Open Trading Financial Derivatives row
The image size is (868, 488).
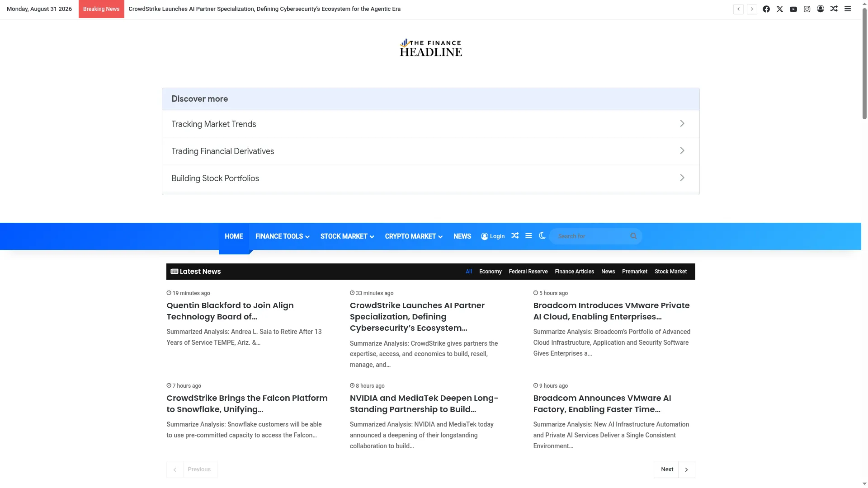click(430, 151)
